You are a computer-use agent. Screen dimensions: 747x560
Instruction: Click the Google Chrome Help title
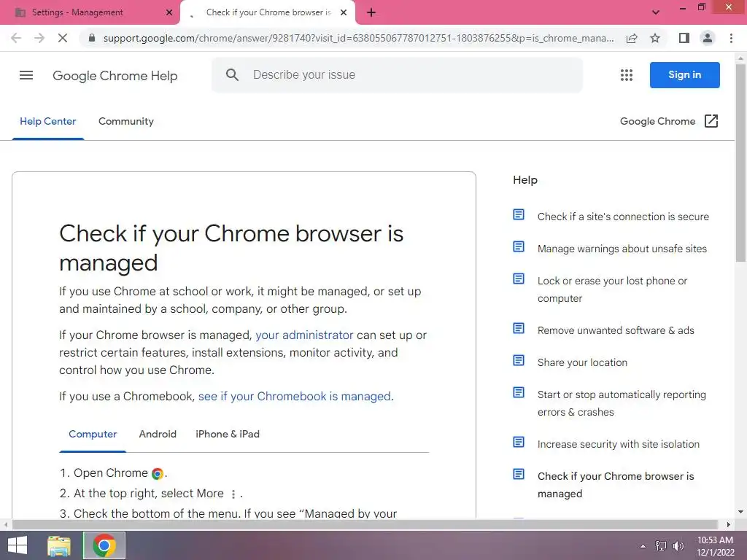coord(115,76)
